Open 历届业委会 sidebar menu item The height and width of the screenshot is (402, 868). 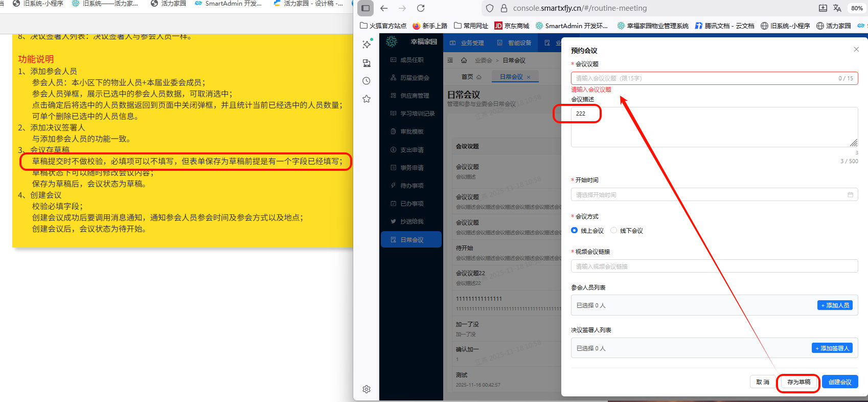(x=411, y=78)
